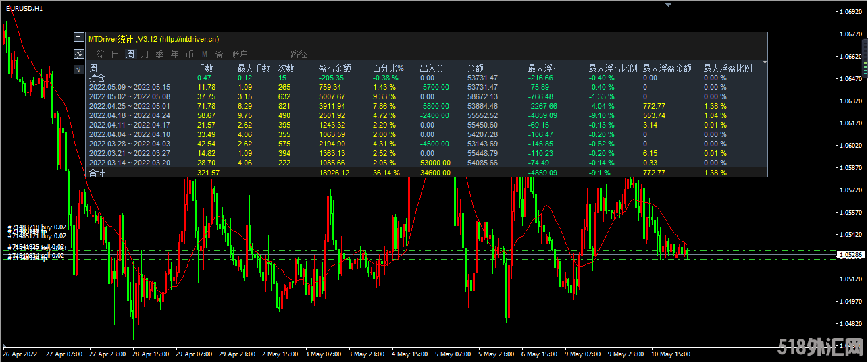The height and width of the screenshot is (363, 868).
Task: Switch to the 币 currency tab
Action: click(x=189, y=54)
